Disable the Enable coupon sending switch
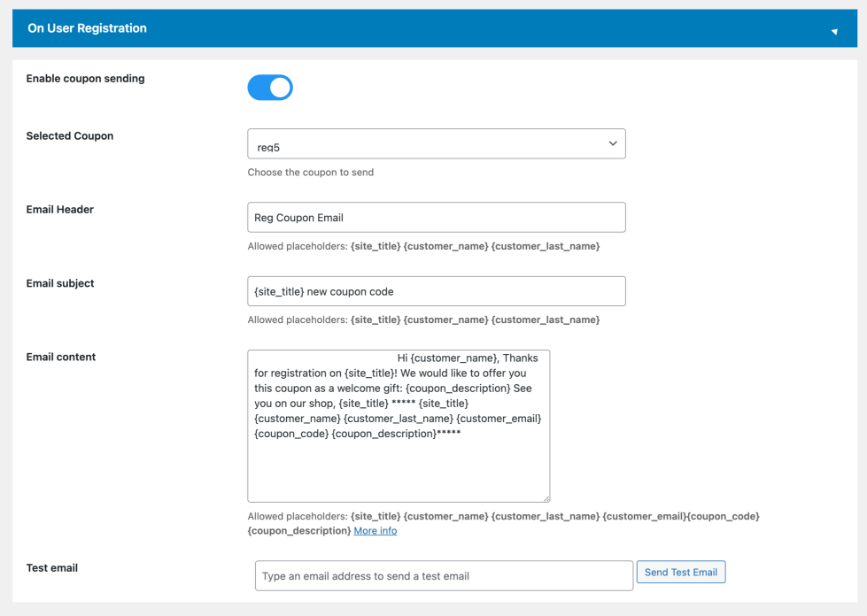867x616 pixels. (x=270, y=88)
